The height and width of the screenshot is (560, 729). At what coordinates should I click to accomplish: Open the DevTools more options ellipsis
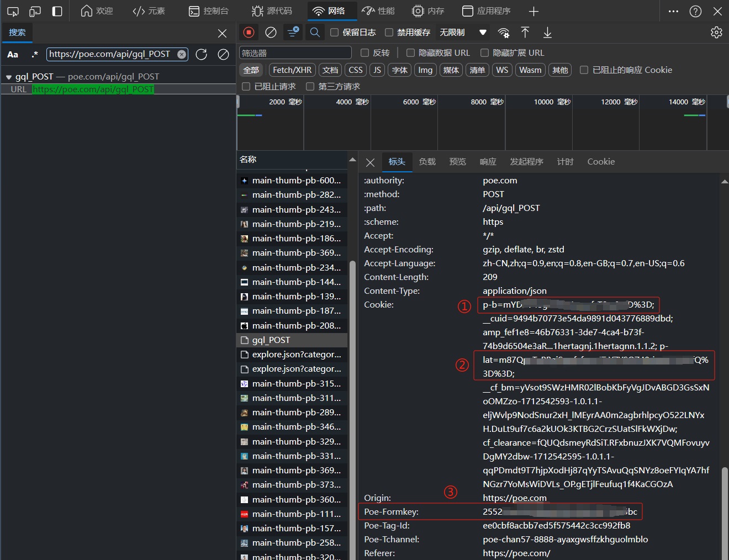[673, 11]
